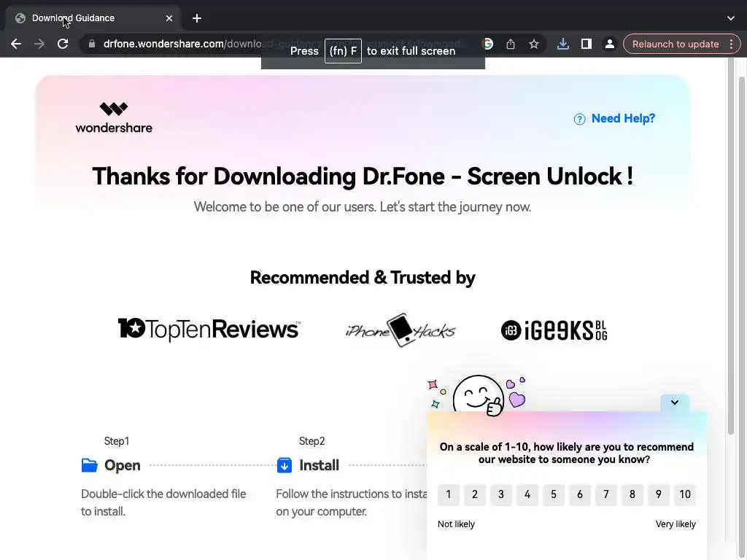Click the iGeeksBlog logo

click(x=554, y=330)
